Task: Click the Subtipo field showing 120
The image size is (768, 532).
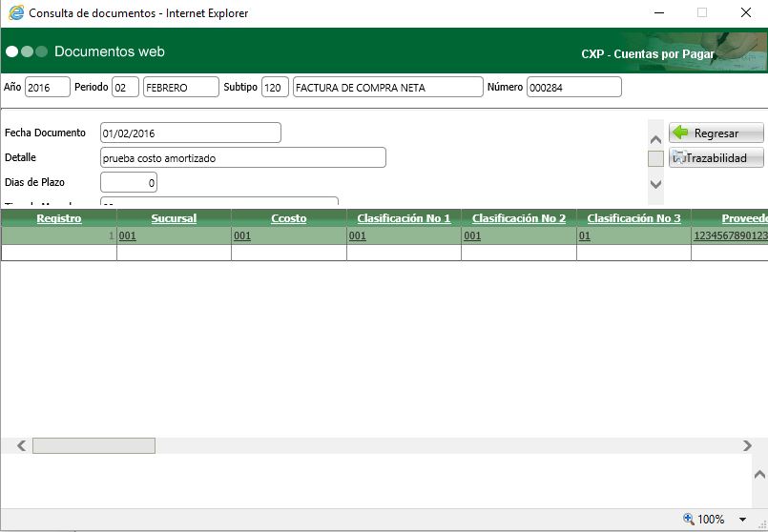Action: (276, 87)
